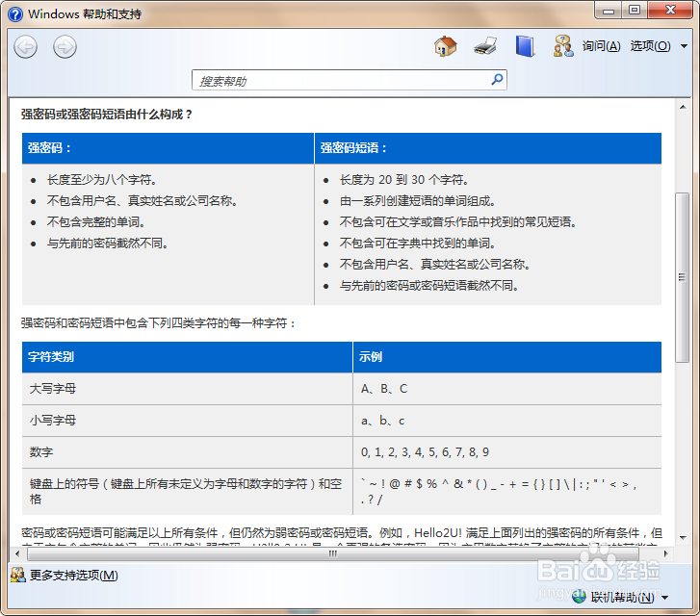The width and height of the screenshot is (700, 616).
Task: Click the 强密码短语： table header
Action: pyautogui.click(x=488, y=148)
